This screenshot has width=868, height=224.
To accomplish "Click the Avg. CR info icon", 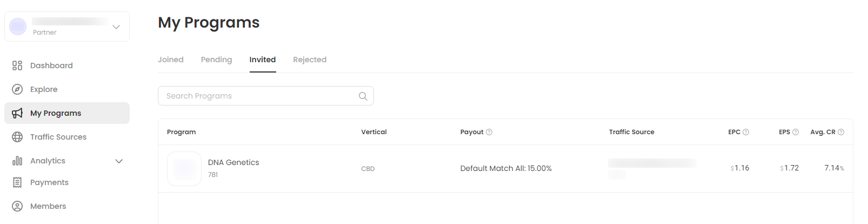I will pyautogui.click(x=841, y=132).
